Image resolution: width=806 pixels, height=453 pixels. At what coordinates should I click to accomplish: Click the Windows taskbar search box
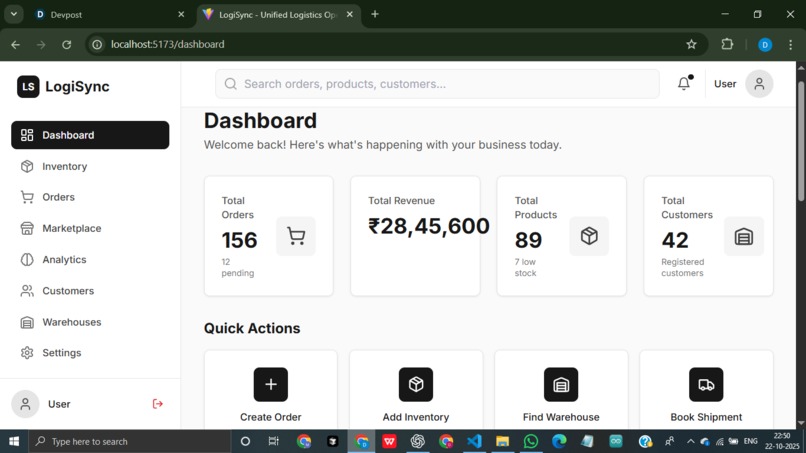click(x=130, y=441)
